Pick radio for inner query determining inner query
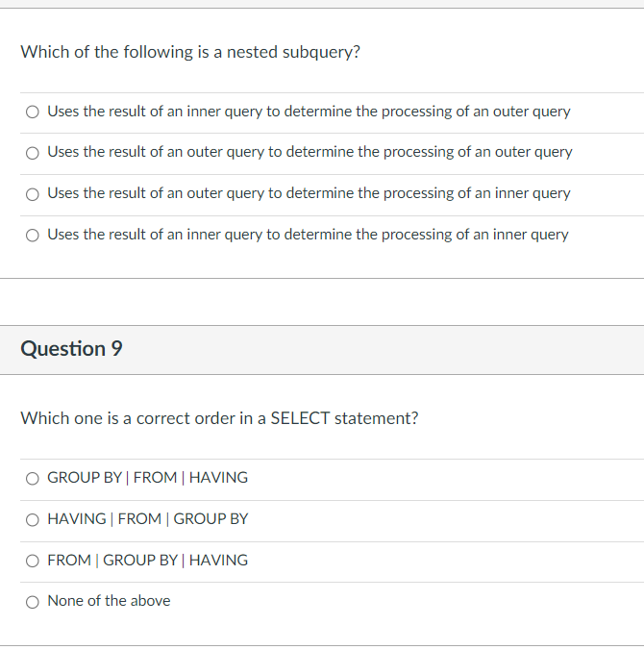Screen dimensions: 644x650 tap(33, 236)
